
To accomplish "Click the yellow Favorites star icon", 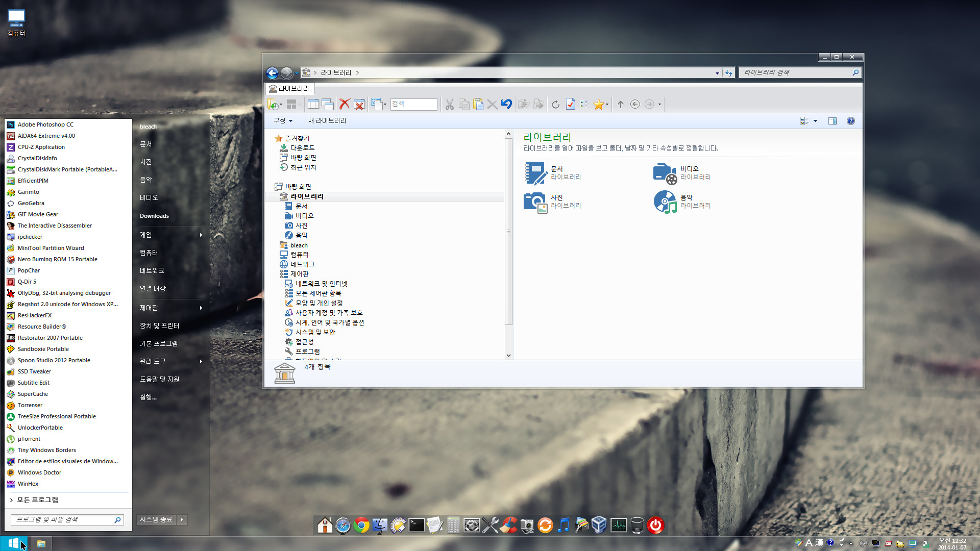I will [x=599, y=104].
